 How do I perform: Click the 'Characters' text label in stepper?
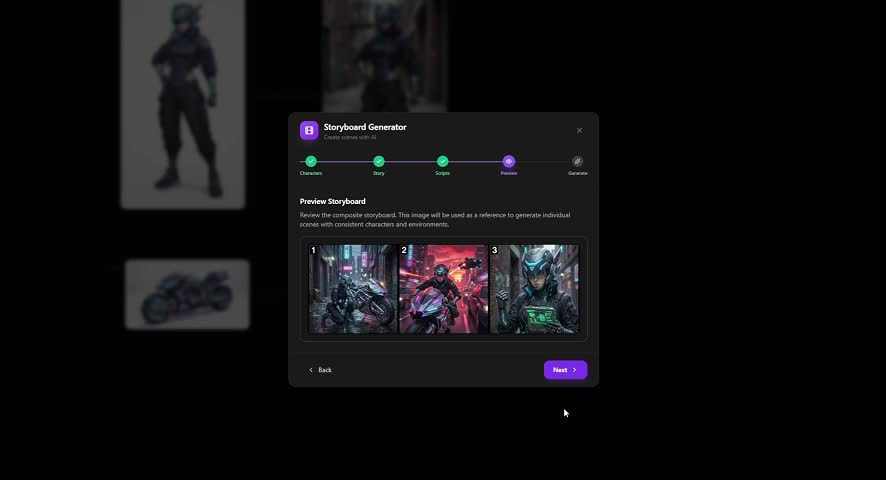point(311,174)
